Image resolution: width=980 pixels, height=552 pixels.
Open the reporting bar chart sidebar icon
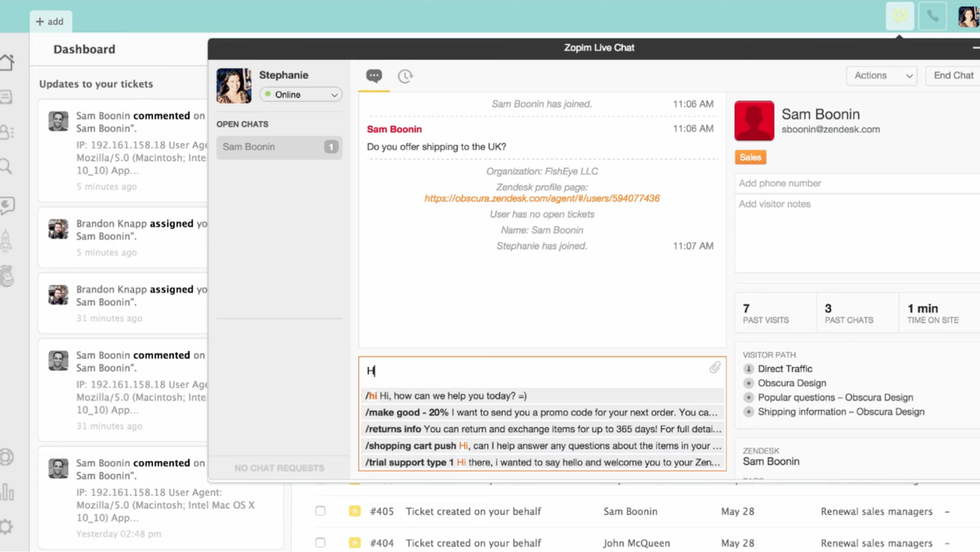pos(7,491)
